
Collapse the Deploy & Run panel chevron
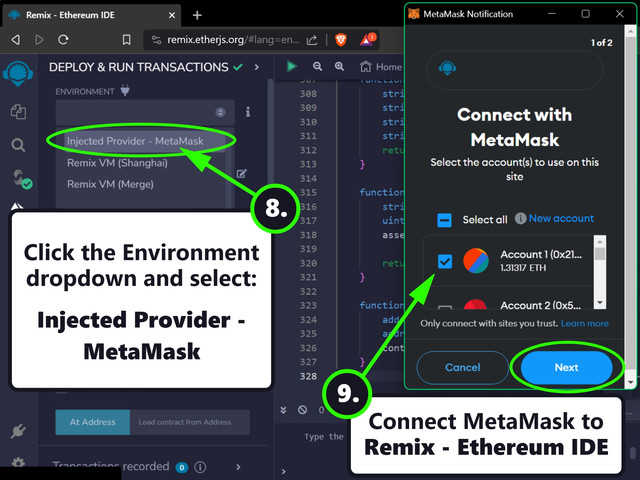[x=257, y=67]
